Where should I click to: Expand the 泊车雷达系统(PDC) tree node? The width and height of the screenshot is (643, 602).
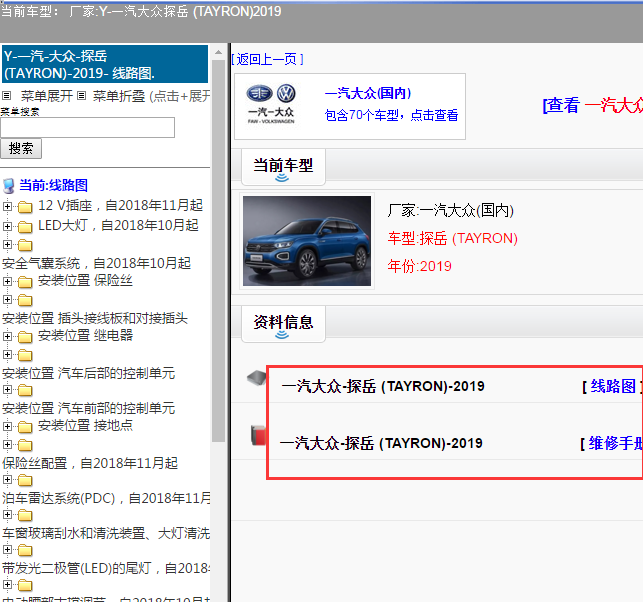coord(7,480)
